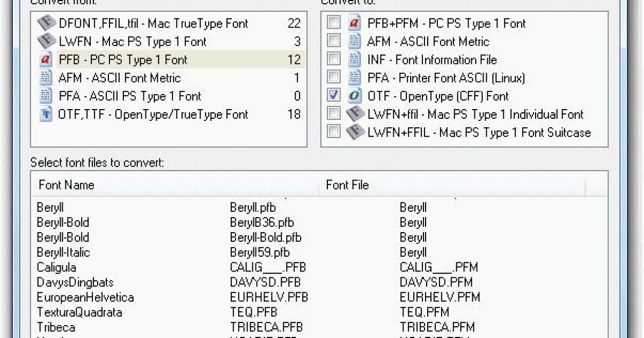Click the LWFN+FFIL Font Suitcase icon

[x=355, y=132]
